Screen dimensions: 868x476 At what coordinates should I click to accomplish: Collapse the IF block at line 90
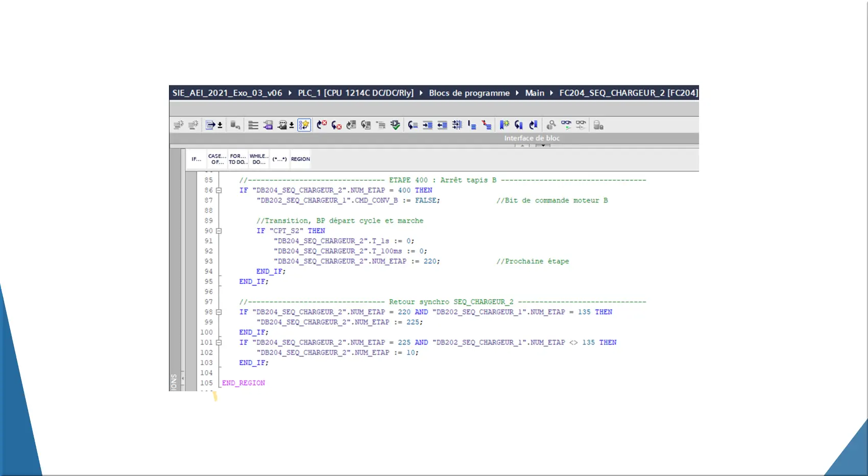pos(219,231)
